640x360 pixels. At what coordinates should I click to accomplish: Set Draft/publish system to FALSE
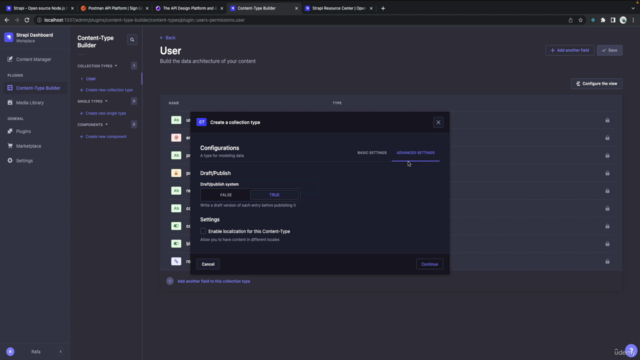226,195
